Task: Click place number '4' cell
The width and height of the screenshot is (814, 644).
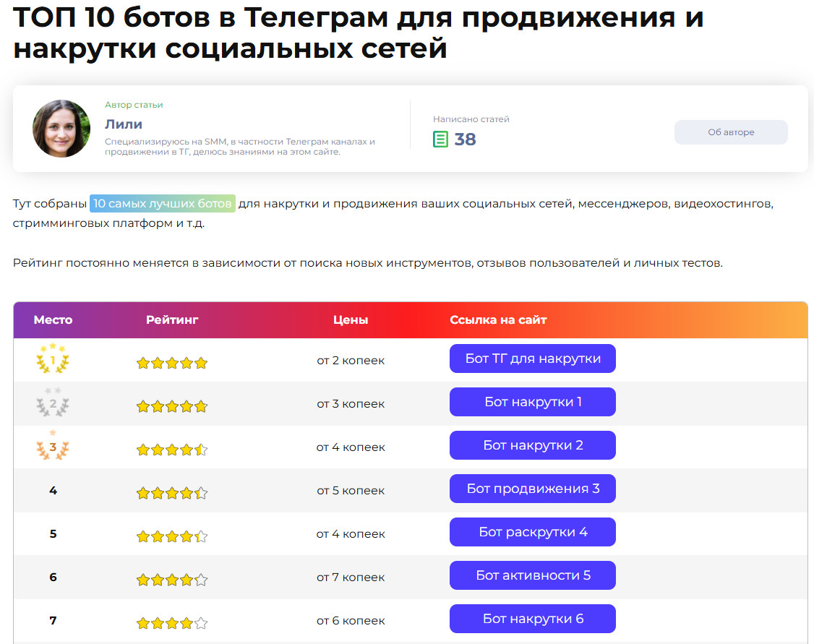Action: pyautogui.click(x=53, y=490)
